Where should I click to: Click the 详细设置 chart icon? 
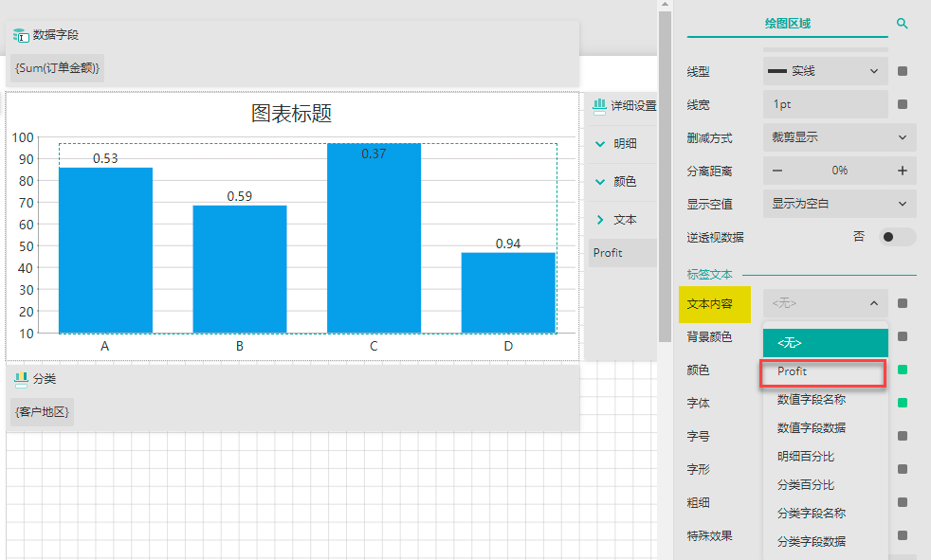599,105
